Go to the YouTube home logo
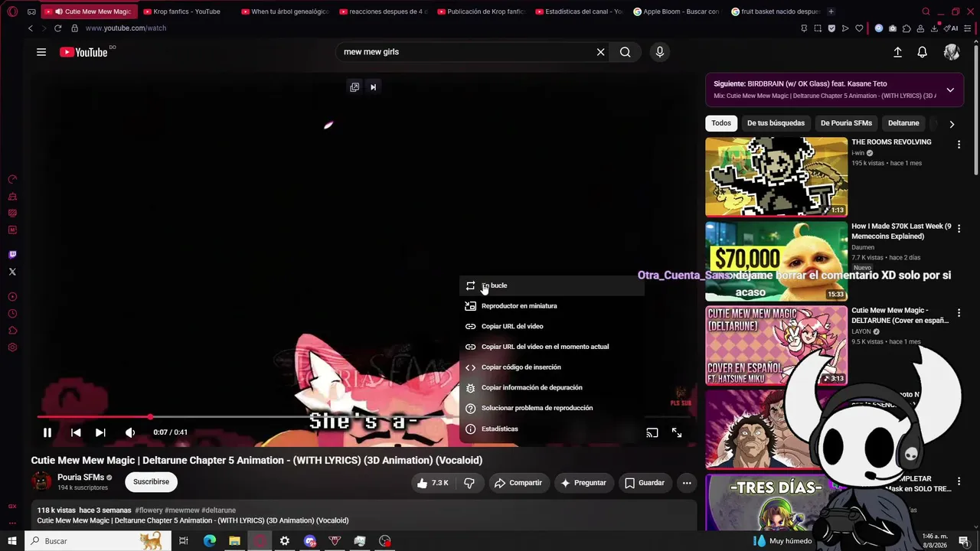The height and width of the screenshot is (551, 980). point(83,52)
